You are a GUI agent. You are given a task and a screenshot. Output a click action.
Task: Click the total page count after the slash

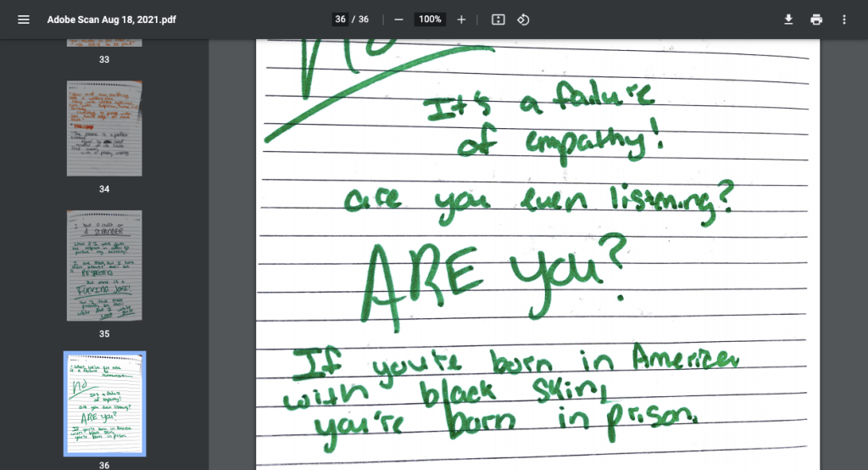coord(364,20)
